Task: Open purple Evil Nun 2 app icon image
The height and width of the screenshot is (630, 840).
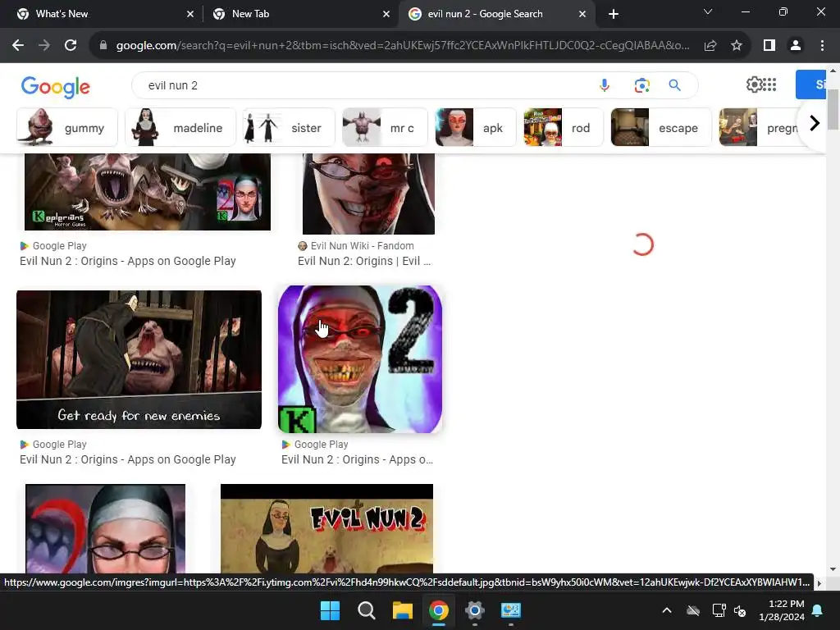Action: tap(360, 359)
